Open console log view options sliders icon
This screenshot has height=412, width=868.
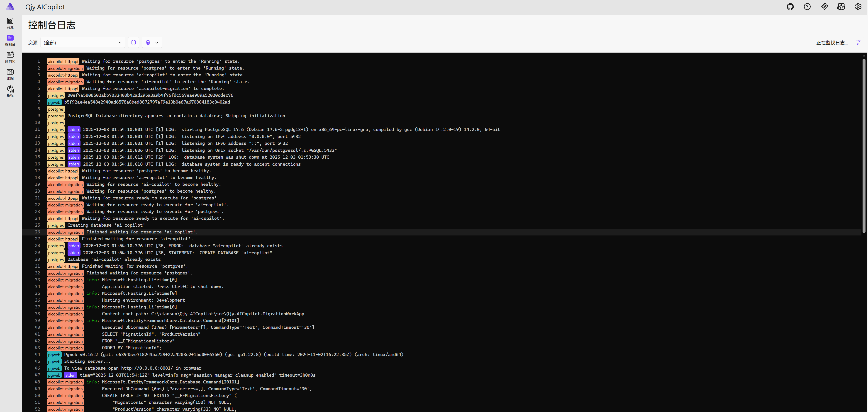click(x=858, y=42)
